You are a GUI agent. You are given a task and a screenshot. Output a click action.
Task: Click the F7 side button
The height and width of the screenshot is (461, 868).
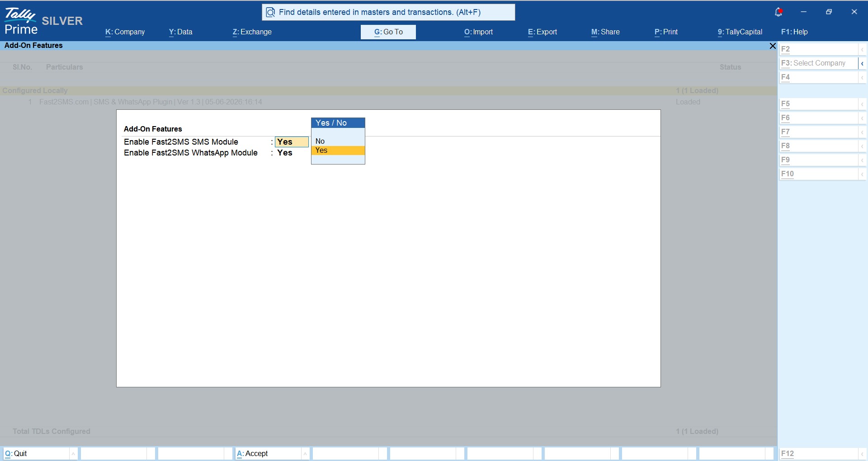point(819,132)
